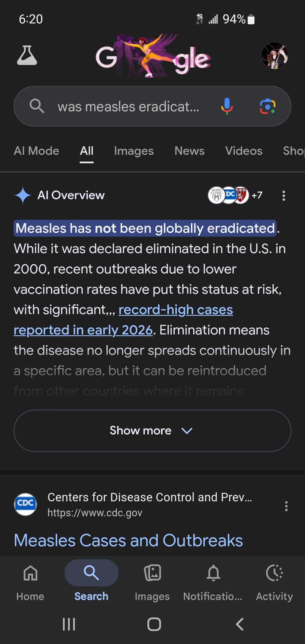
Task: Tap the voice search microphone
Action: click(x=227, y=106)
